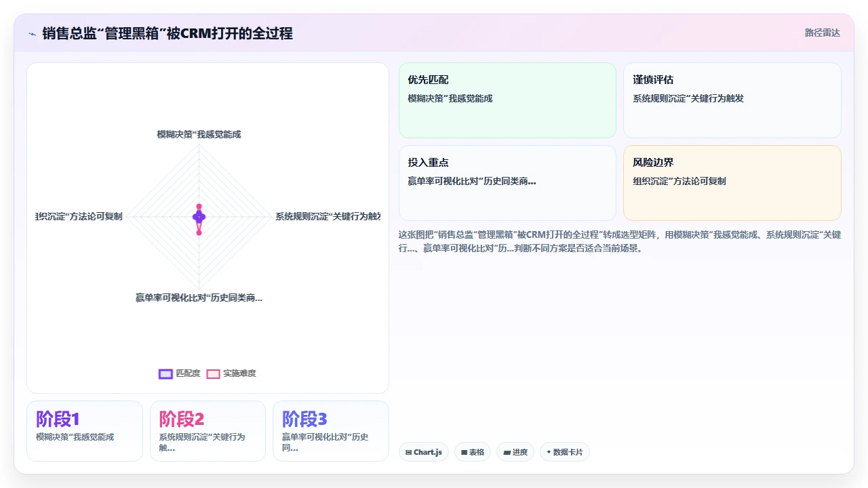Image resolution: width=868 pixels, height=488 pixels.
Task: Click the 数据卡片 tag chip
Action: [565, 452]
